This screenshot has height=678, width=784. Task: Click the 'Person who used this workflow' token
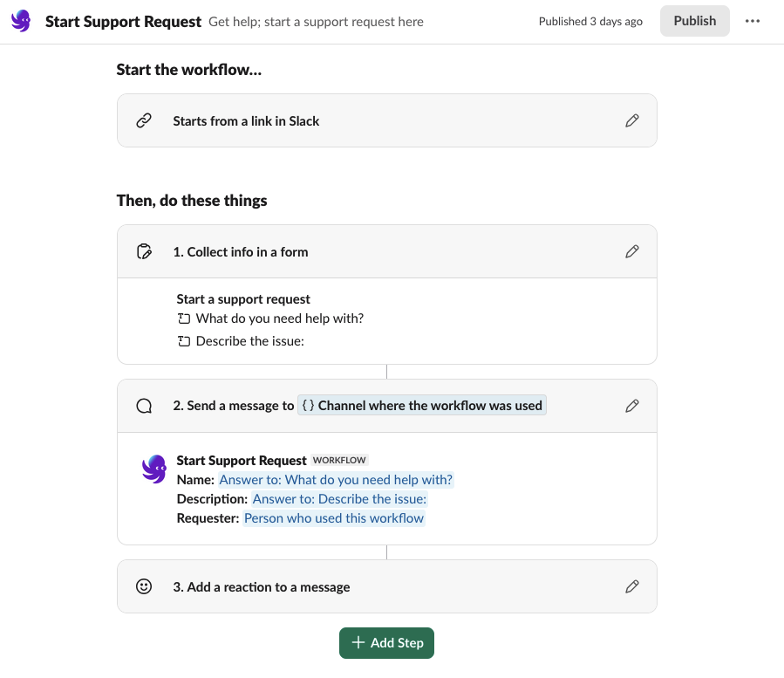(x=334, y=518)
